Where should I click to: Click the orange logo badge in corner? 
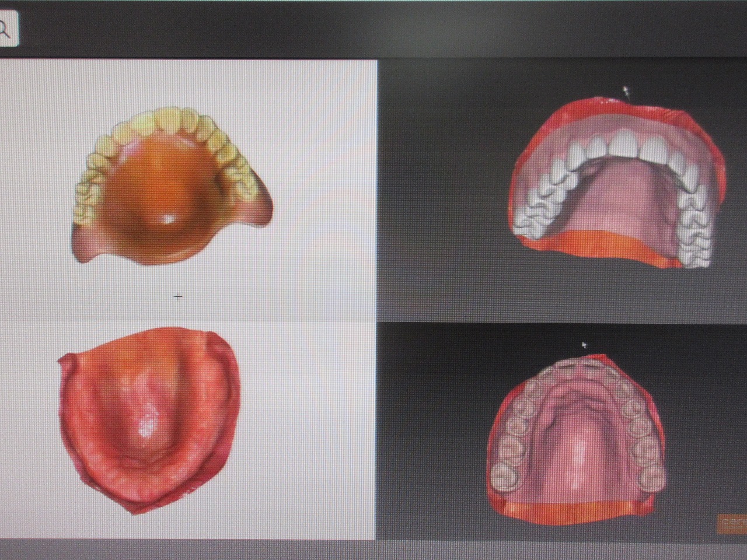[732, 523]
